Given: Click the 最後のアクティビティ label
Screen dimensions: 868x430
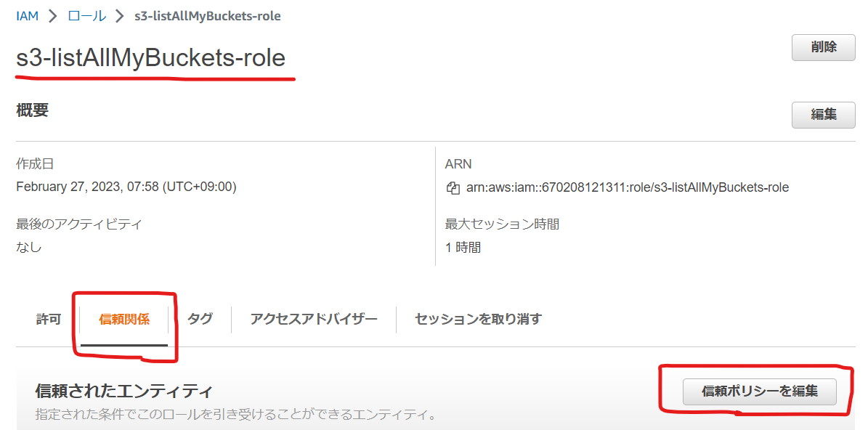Looking at the screenshot, I should [79, 224].
